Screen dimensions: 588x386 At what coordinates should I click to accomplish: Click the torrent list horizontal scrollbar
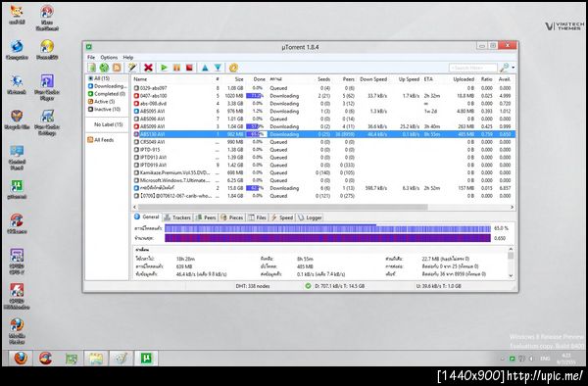tap(283, 207)
